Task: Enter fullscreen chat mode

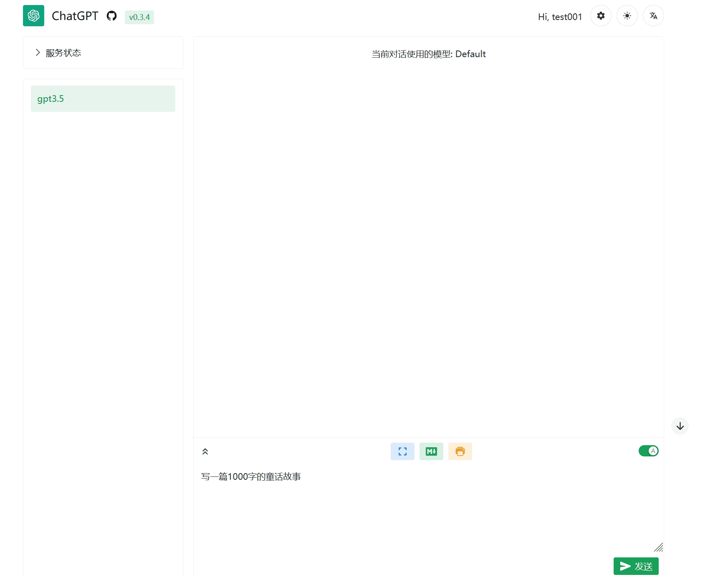Action: 402,451
